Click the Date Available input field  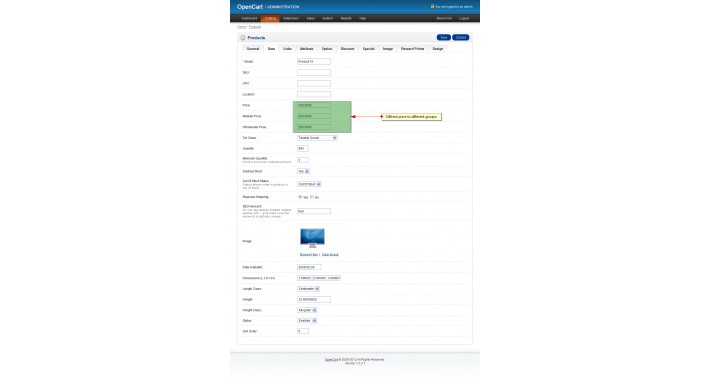309,267
